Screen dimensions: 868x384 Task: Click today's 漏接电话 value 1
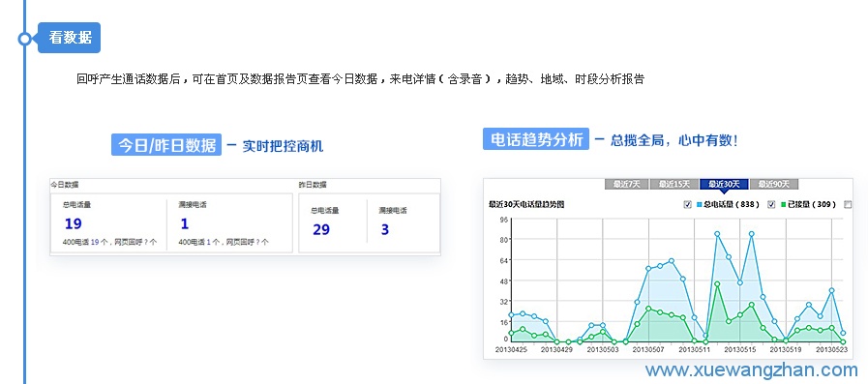(184, 224)
